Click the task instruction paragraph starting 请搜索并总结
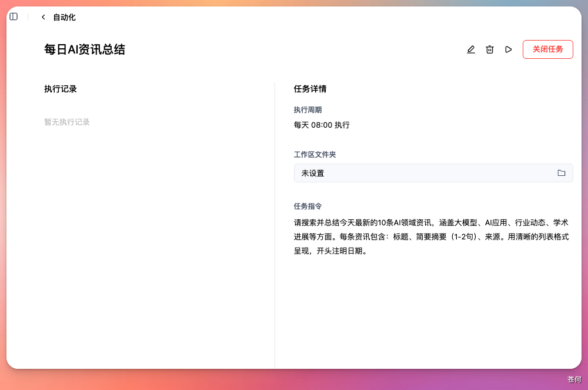This screenshot has height=390, width=588. 431,236
